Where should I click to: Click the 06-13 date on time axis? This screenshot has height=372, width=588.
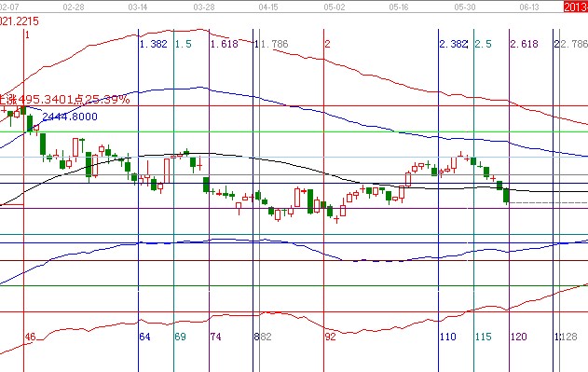[x=529, y=7]
